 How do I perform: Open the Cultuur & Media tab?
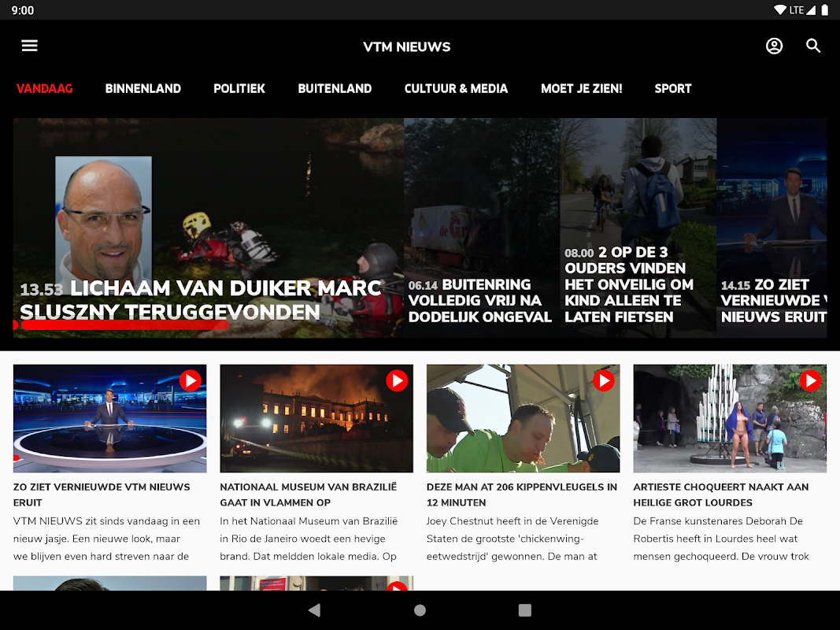click(x=456, y=89)
